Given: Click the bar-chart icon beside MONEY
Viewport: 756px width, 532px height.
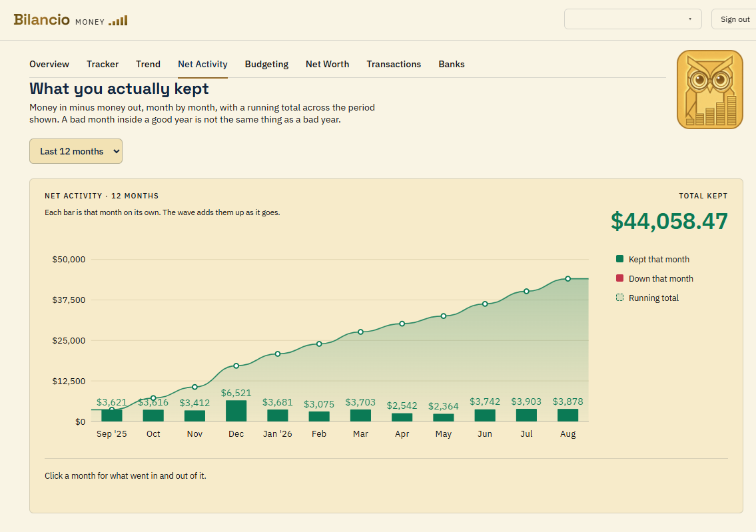Looking at the screenshot, I should click(x=118, y=21).
